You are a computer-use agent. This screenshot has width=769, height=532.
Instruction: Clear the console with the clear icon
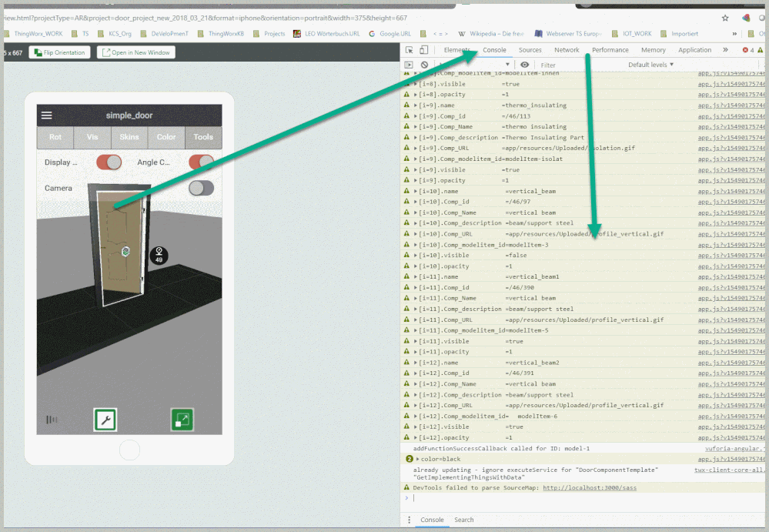click(x=423, y=65)
